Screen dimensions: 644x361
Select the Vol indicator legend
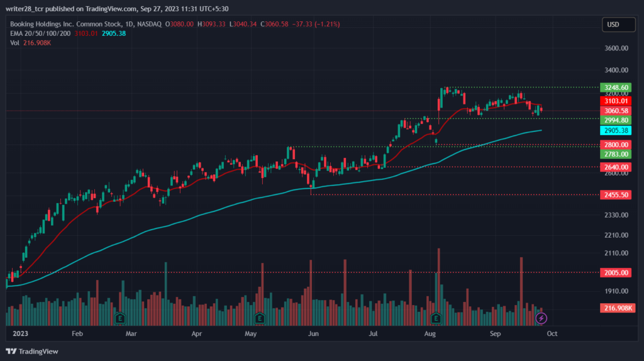click(15, 43)
